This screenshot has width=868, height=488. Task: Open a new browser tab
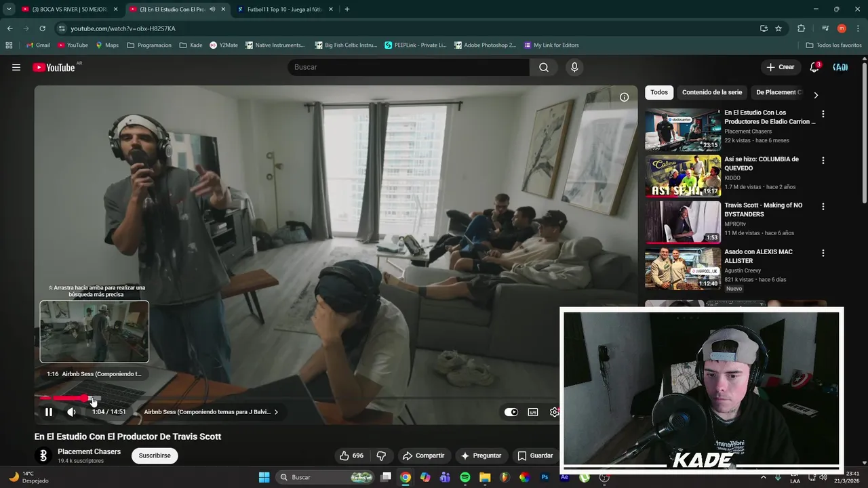tap(347, 9)
